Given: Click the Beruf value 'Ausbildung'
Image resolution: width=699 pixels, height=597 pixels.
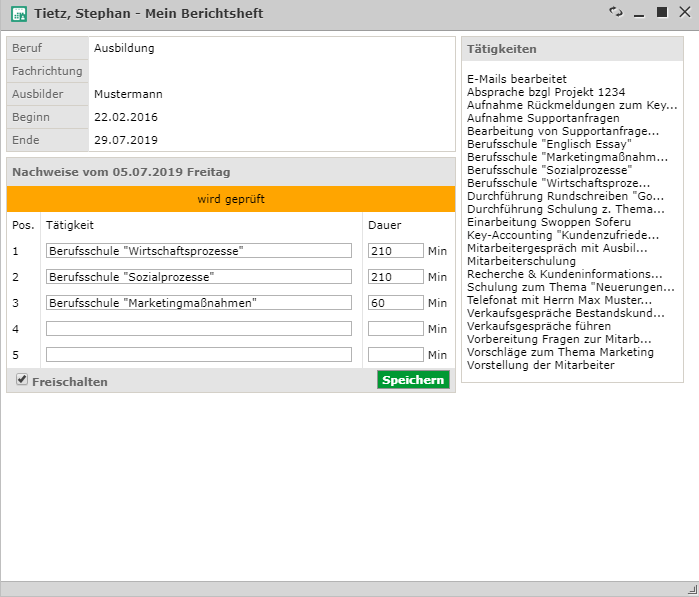Looking at the screenshot, I should 124,48.
